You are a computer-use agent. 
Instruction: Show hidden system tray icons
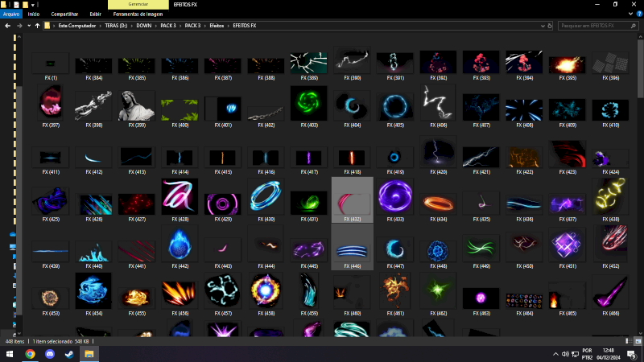tap(555, 353)
